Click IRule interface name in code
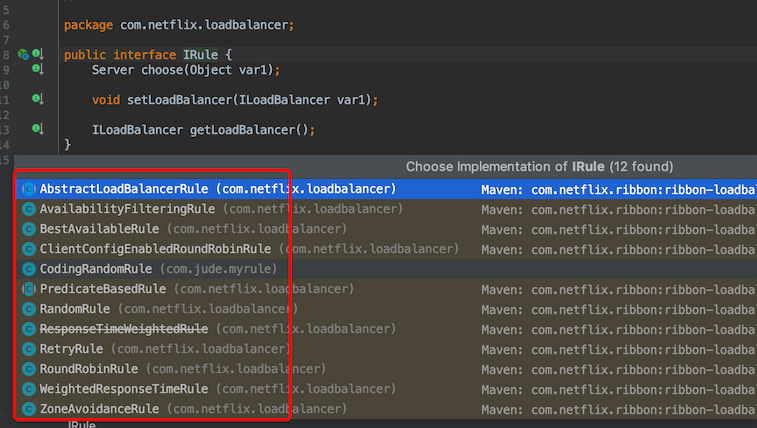 [x=200, y=55]
